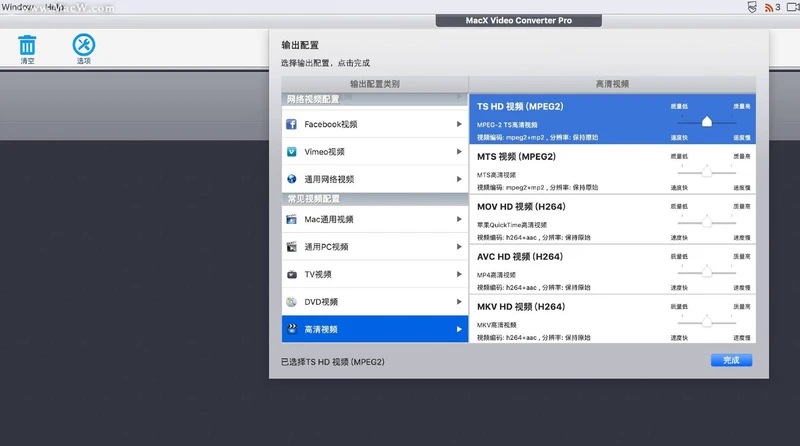The width and height of the screenshot is (800, 446).
Task: Select Vimeo视频 category
Action: pos(375,152)
